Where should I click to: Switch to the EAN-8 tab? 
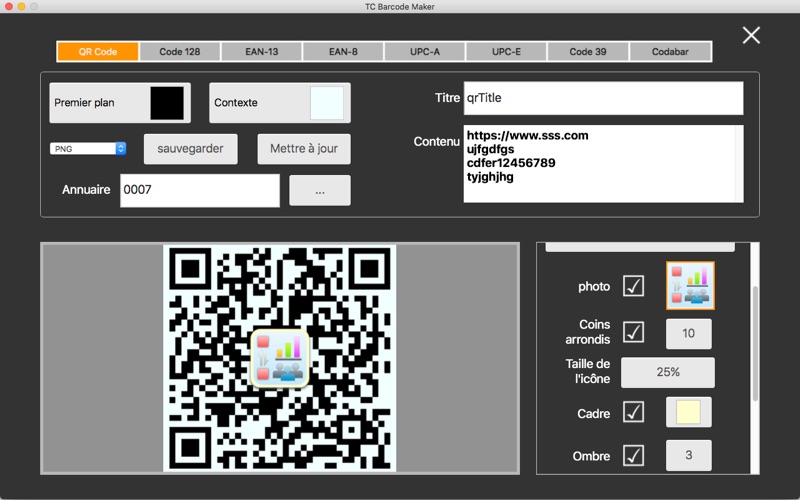[343, 52]
